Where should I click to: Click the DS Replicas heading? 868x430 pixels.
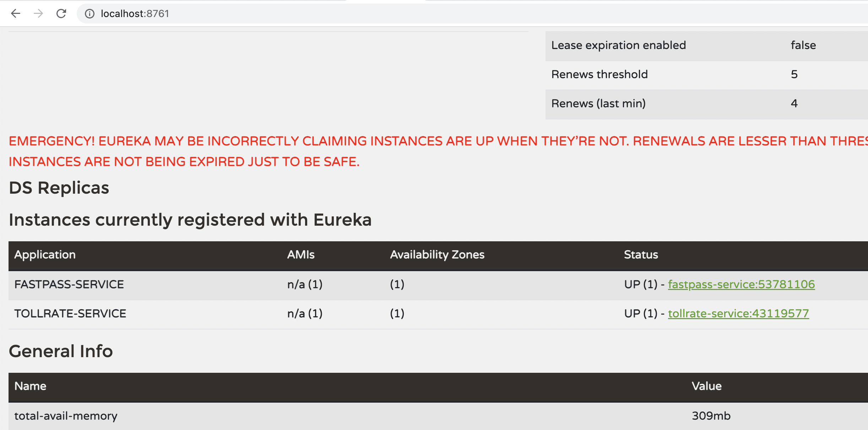coord(59,188)
